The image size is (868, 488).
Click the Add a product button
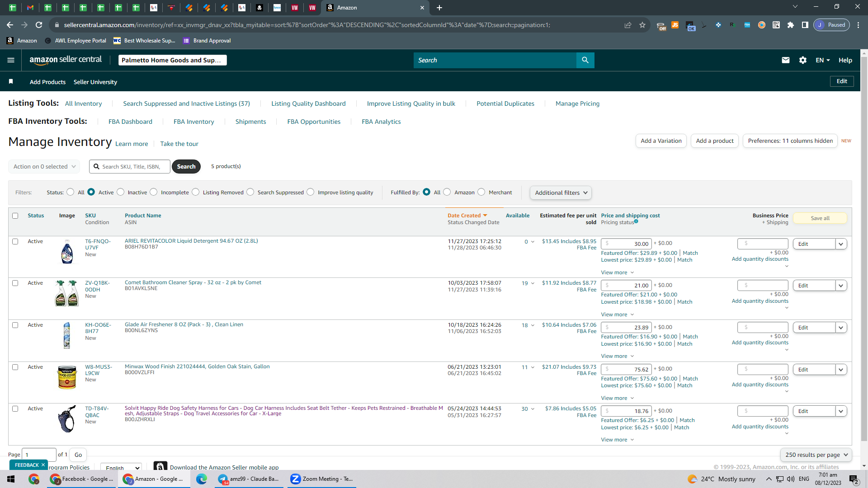click(715, 141)
